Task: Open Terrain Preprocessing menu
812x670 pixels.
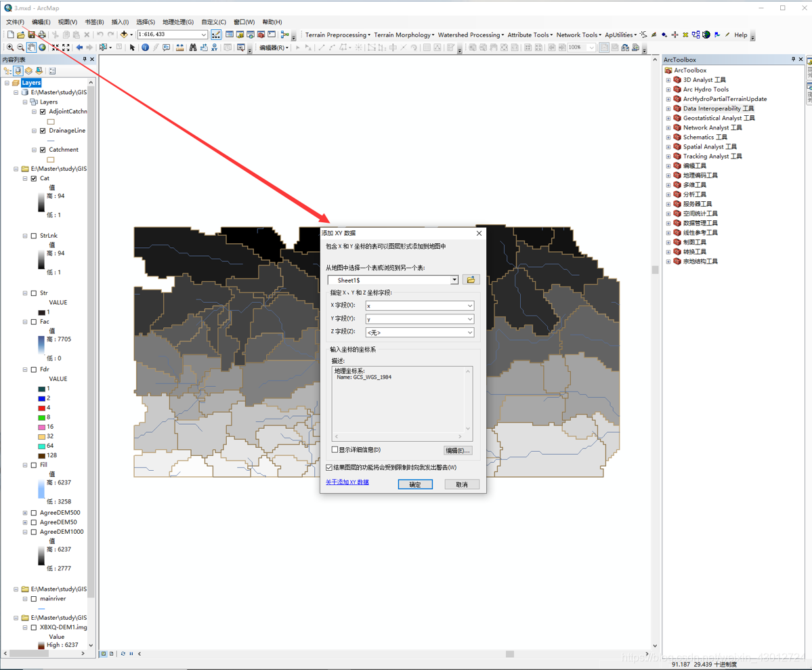Action: (x=338, y=35)
